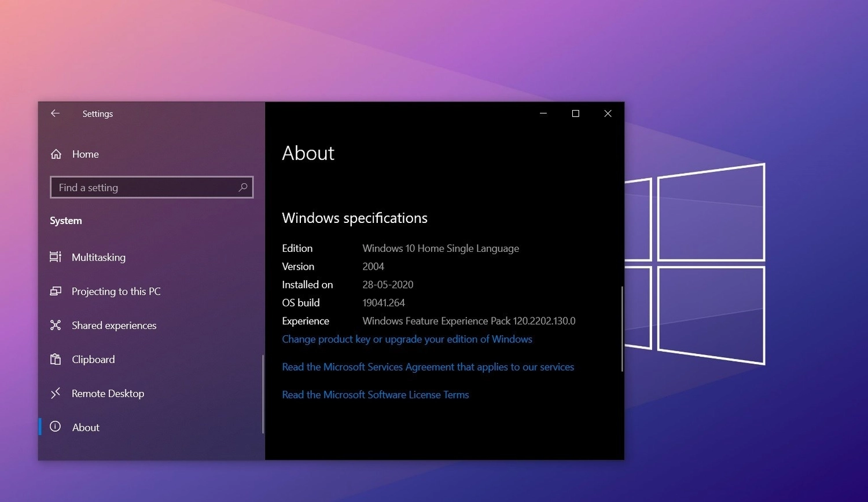
Task: Select the OS build value 19041.264
Action: pyautogui.click(x=384, y=302)
